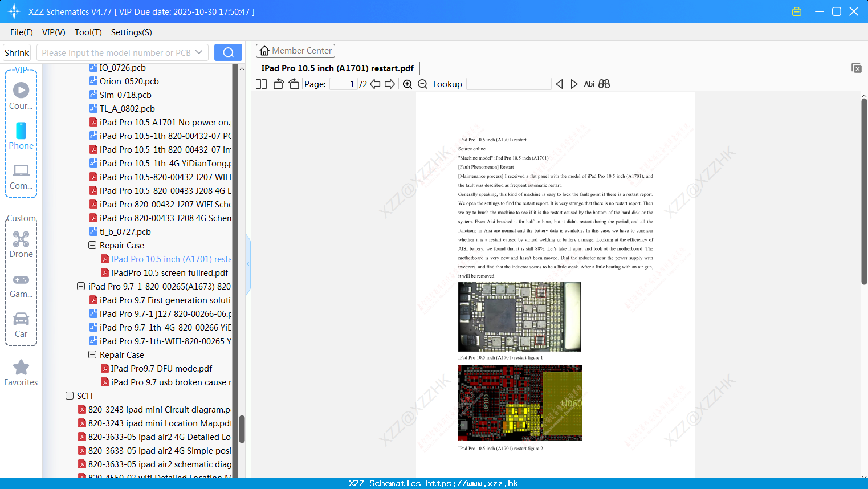This screenshot has height=489, width=868.
Task: Zoom in on the PDF
Action: point(407,84)
